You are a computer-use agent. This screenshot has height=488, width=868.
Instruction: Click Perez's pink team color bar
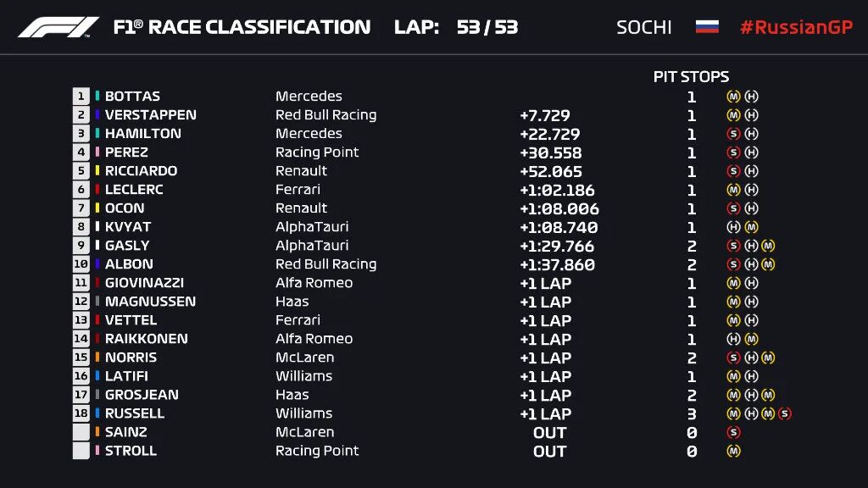click(97, 152)
